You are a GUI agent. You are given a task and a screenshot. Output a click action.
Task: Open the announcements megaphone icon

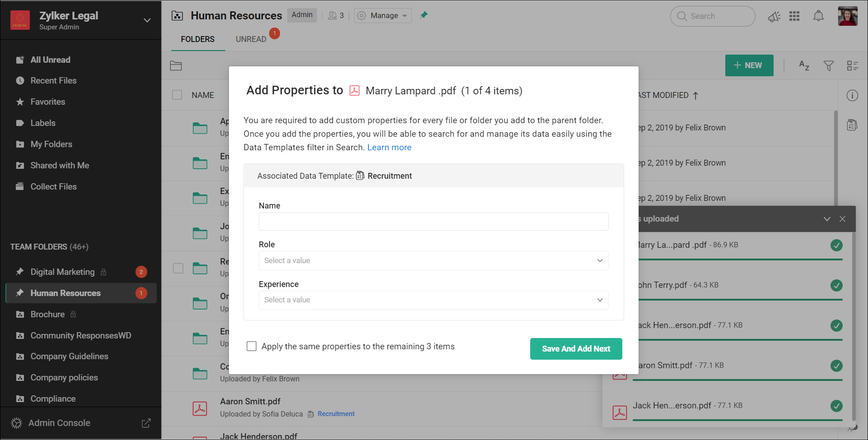774,17
